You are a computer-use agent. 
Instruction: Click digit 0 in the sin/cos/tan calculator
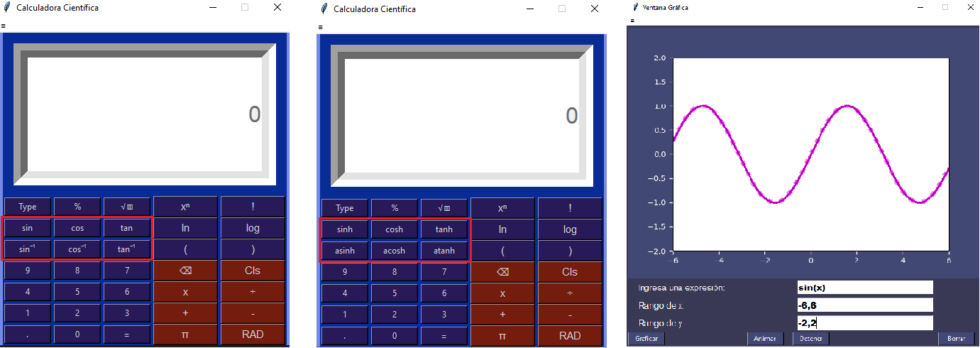tap(77, 335)
